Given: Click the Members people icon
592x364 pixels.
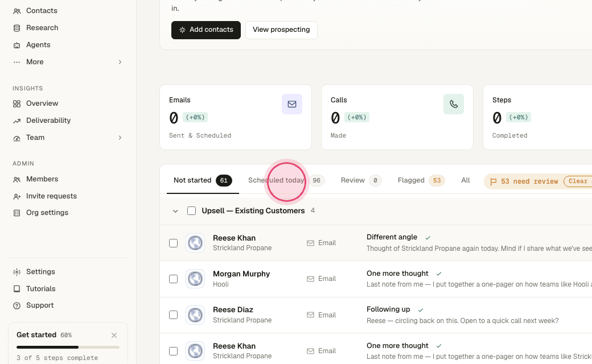Looking at the screenshot, I should point(17,179).
